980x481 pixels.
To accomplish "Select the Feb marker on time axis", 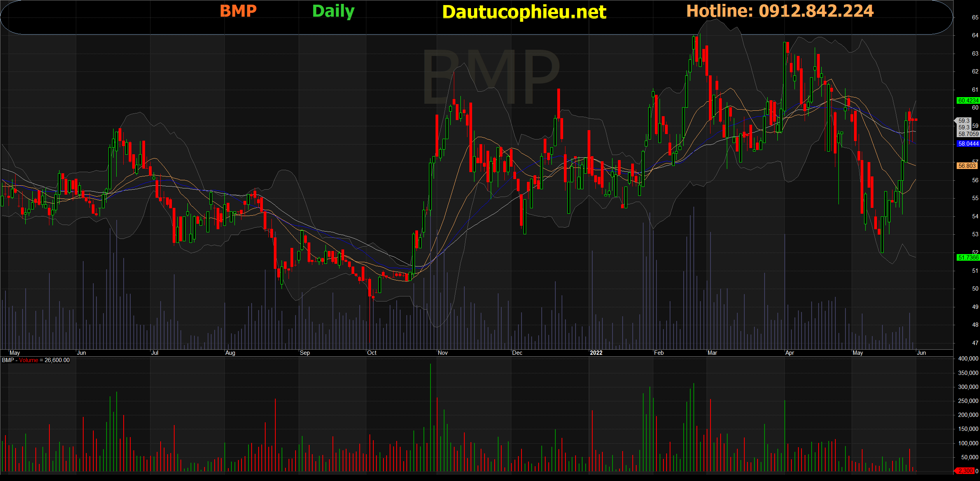I will click(x=659, y=353).
